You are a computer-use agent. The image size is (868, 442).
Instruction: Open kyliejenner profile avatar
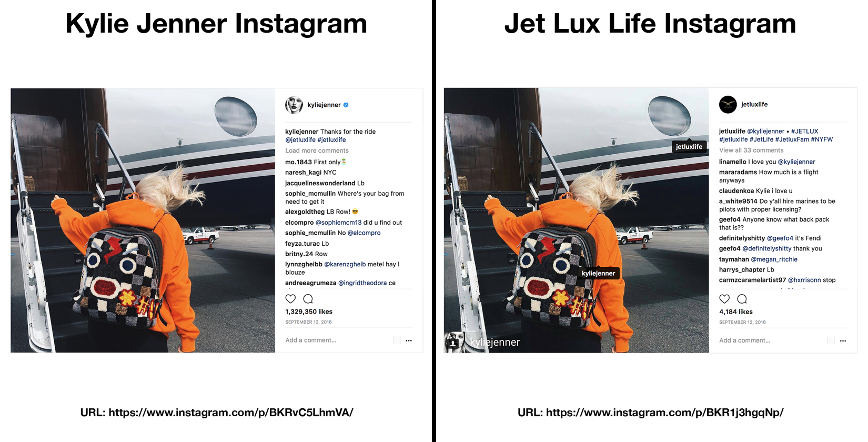[x=294, y=105]
